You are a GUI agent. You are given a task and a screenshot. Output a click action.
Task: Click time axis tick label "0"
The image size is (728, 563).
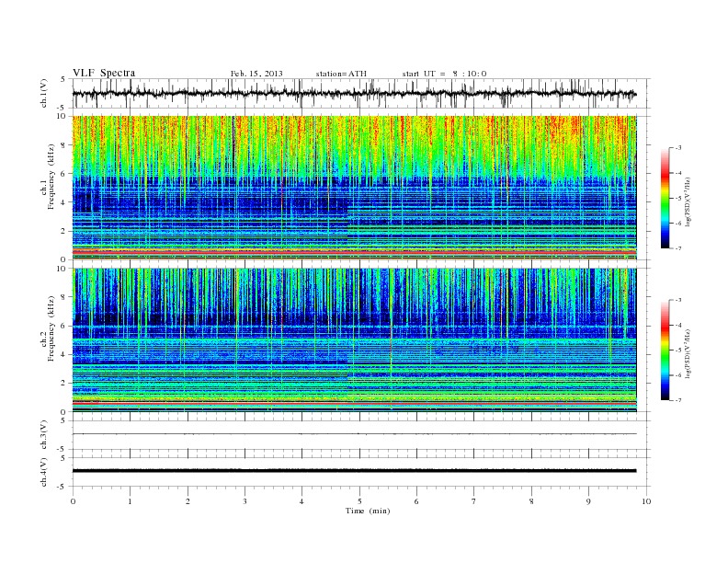coord(73,501)
